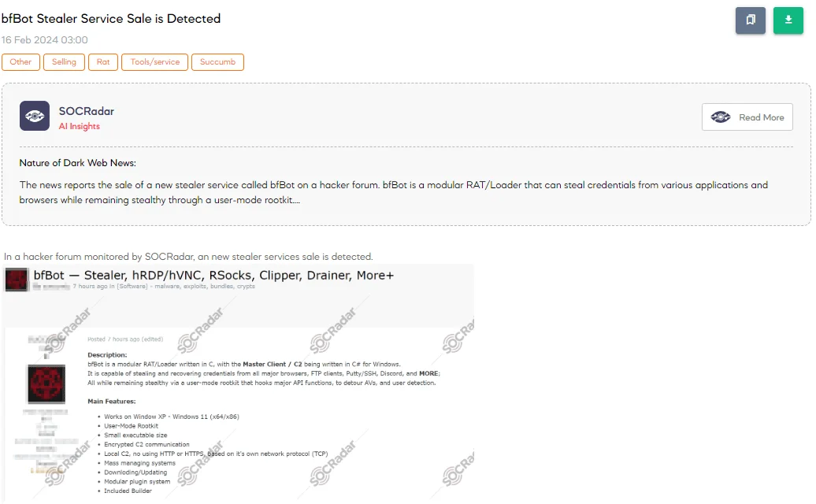Image resolution: width=816 pixels, height=504 pixels.
Task: Click the bfBot Stealer Service Sale title
Action: 111,19
